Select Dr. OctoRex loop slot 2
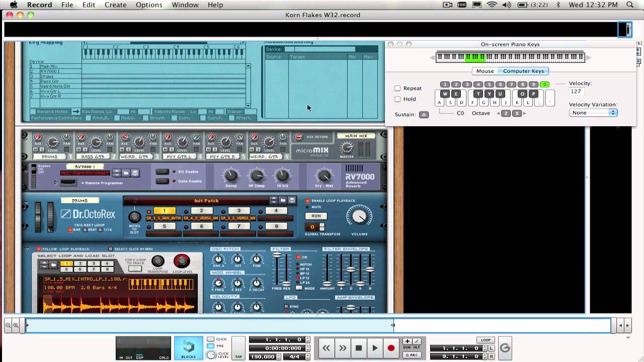 201,211
